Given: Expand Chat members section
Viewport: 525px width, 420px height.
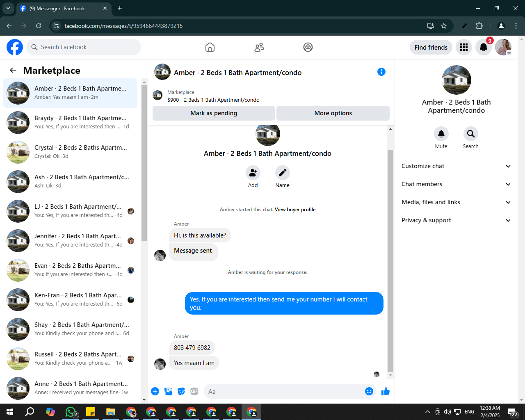Looking at the screenshot, I should [x=457, y=184].
